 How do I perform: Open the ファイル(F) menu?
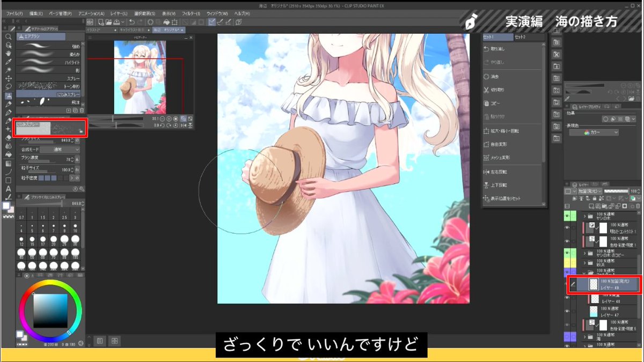pos(14,13)
